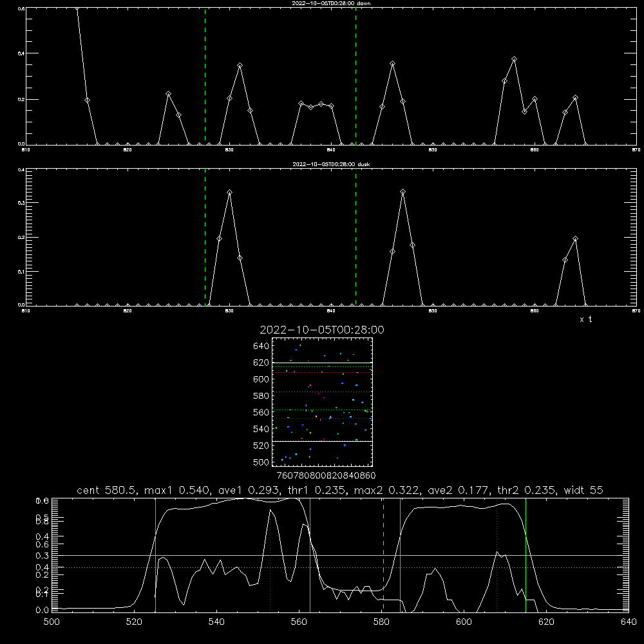Click the dotted horizontal threshold line in bottom plot

tap(340, 567)
